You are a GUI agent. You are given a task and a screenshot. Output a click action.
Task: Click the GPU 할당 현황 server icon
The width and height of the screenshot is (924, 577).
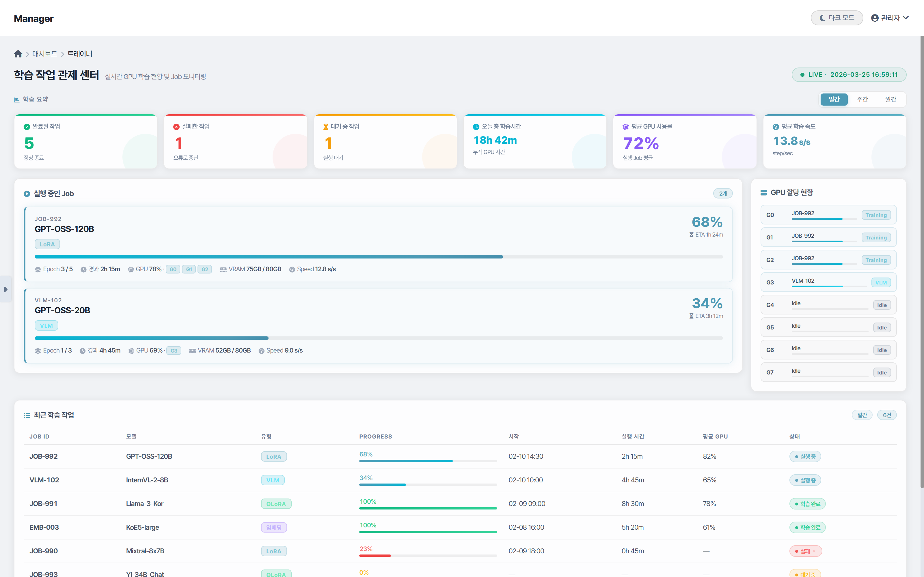[764, 193]
